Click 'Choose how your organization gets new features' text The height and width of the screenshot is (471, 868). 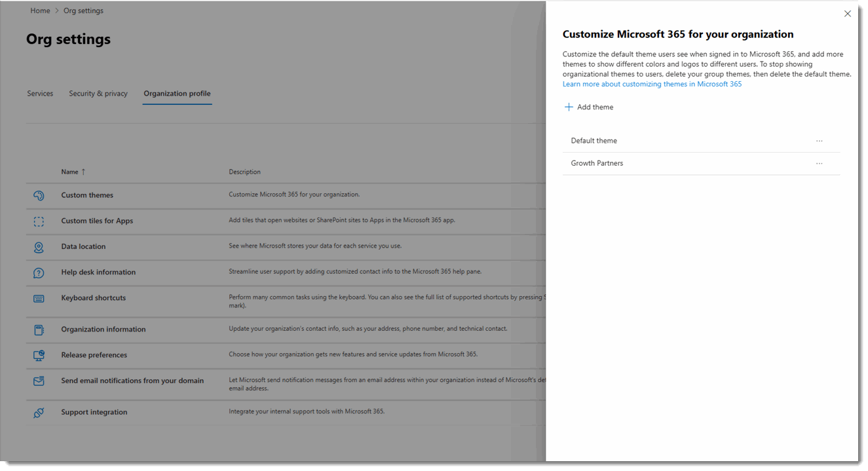coord(353,354)
